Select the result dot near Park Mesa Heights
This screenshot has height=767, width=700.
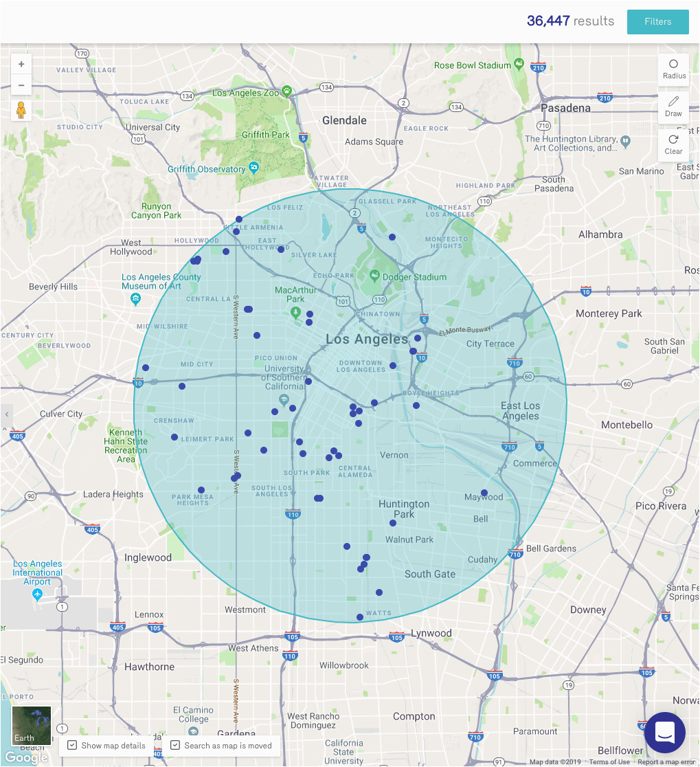(x=201, y=489)
